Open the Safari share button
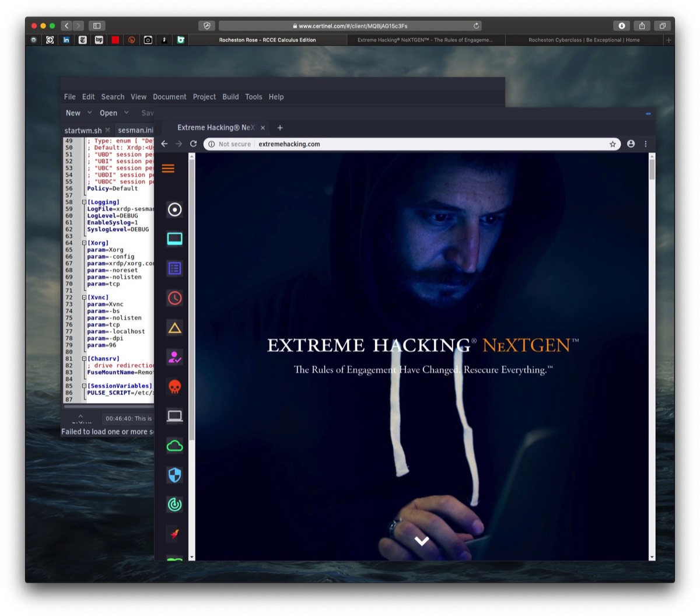 642,26
